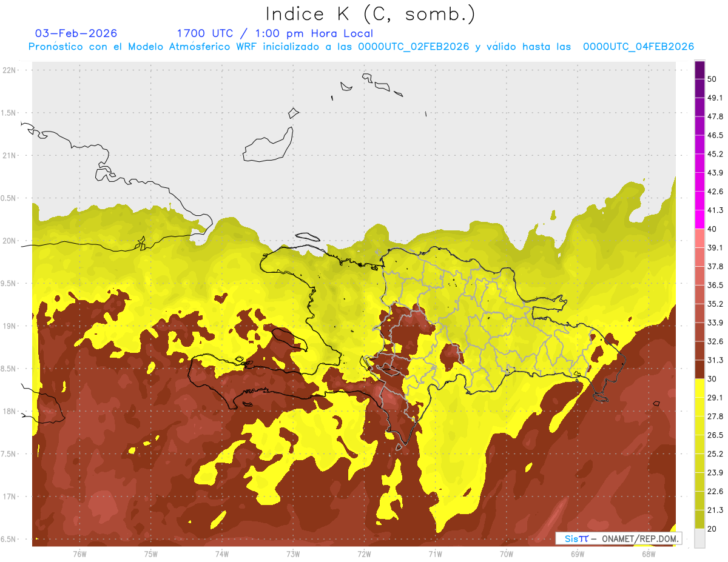Viewport: 728px width, 562px height.
Task: Click the colorbar value "41.3"
Action: [715, 210]
